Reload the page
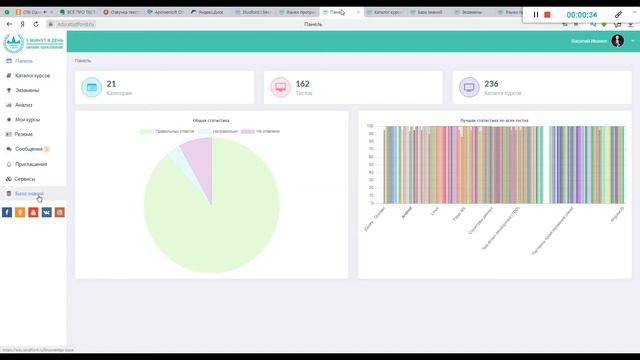The height and width of the screenshot is (360, 640). point(36,24)
